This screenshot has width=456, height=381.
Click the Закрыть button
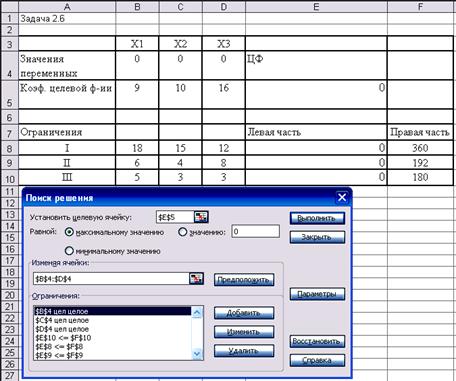pos(317,237)
